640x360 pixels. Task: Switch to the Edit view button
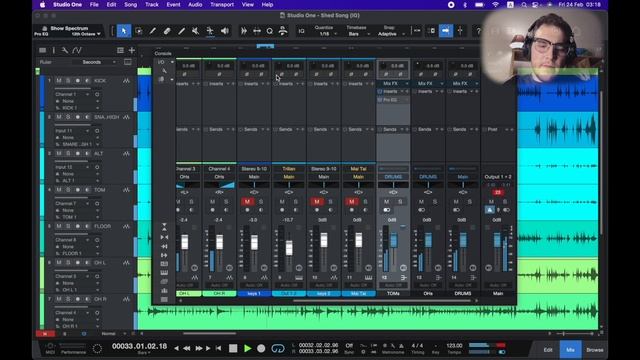[548, 350]
